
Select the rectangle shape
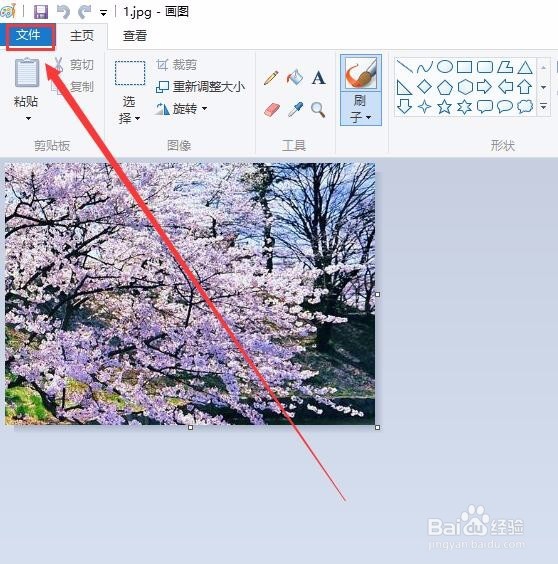coord(464,67)
